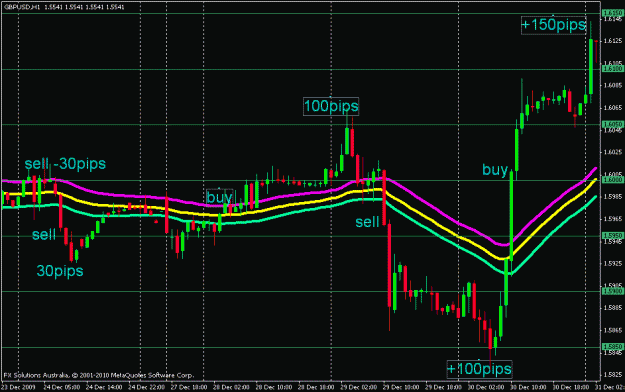Click the "30 Dec 10:00" time axis label
This screenshot has width=625, height=392.
(528, 387)
